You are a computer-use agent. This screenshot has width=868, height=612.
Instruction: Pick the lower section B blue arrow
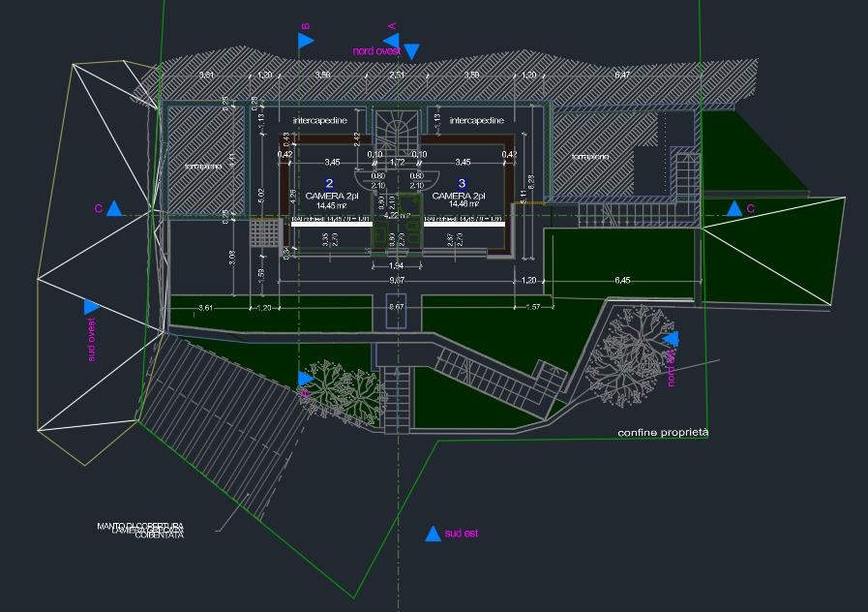click(x=306, y=379)
